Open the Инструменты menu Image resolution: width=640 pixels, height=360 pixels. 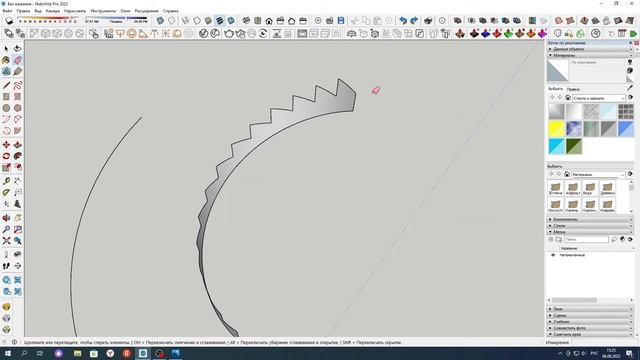pyautogui.click(x=103, y=11)
